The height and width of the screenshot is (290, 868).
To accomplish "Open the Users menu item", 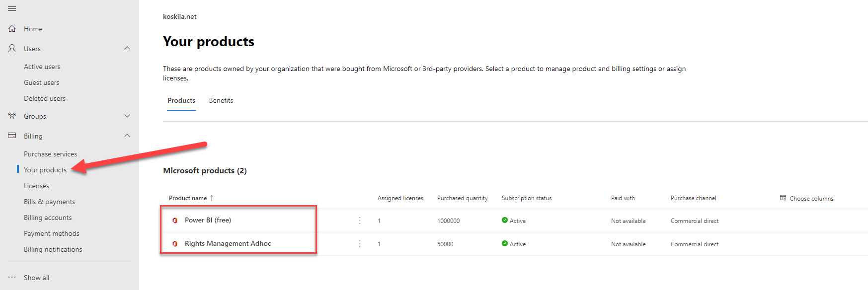I will pyautogui.click(x=32, y=49).
